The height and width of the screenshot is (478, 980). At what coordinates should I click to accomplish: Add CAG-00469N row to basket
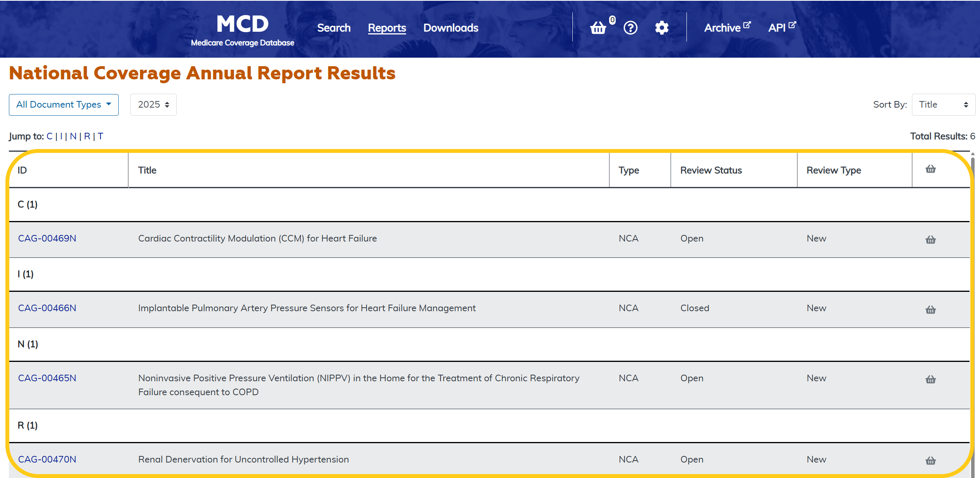coord(930,240)
